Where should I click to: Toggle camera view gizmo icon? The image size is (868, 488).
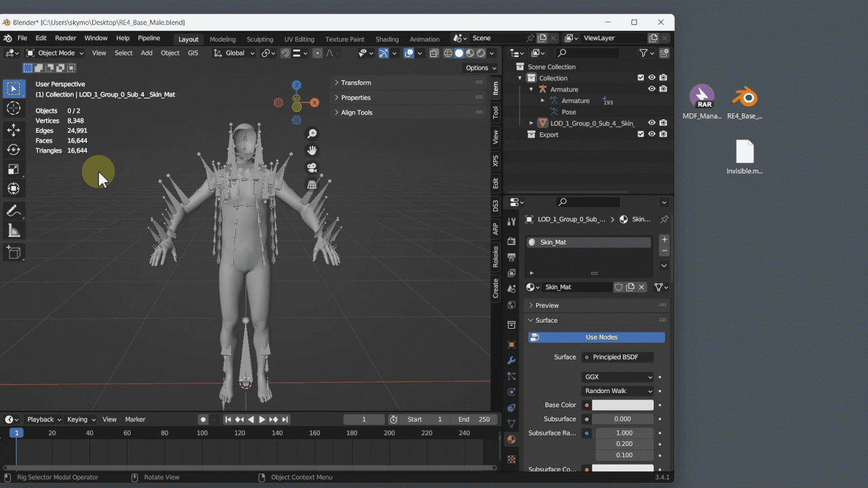312,167
